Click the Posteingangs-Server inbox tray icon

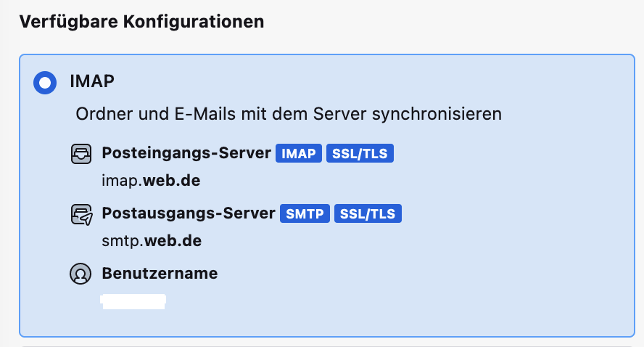coord(81,154)
